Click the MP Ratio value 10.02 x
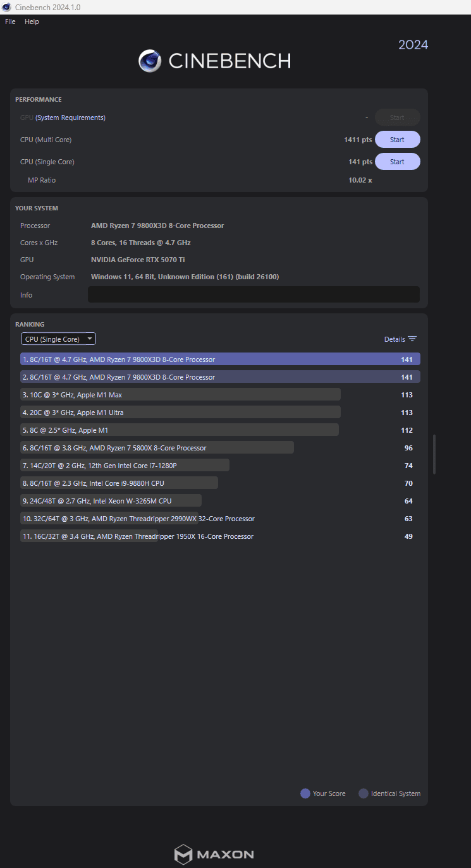This screenshot has height=868, width=471. click(x=360, y=180)
